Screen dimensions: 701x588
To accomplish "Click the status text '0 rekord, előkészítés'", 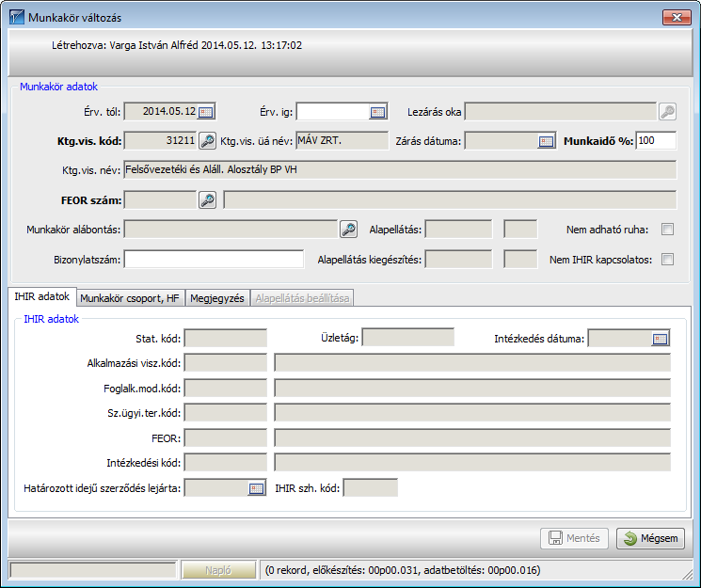I will (x=403, y=570).
